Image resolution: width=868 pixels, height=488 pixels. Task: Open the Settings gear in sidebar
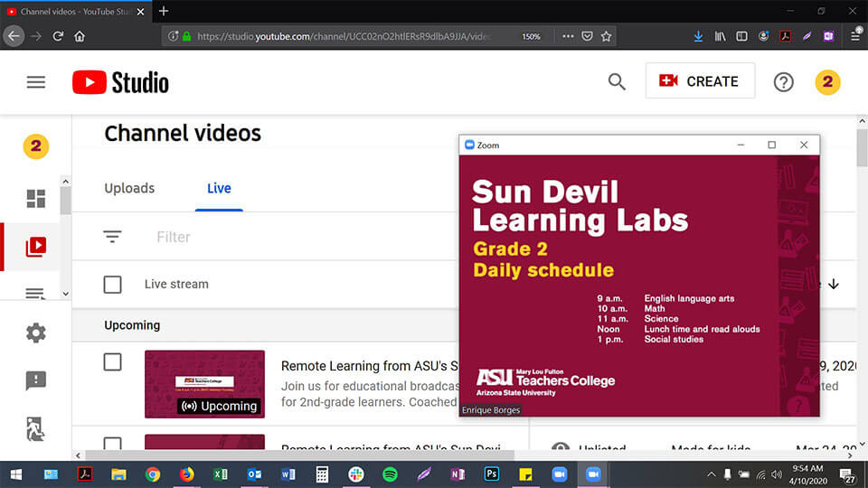(36, 333)
